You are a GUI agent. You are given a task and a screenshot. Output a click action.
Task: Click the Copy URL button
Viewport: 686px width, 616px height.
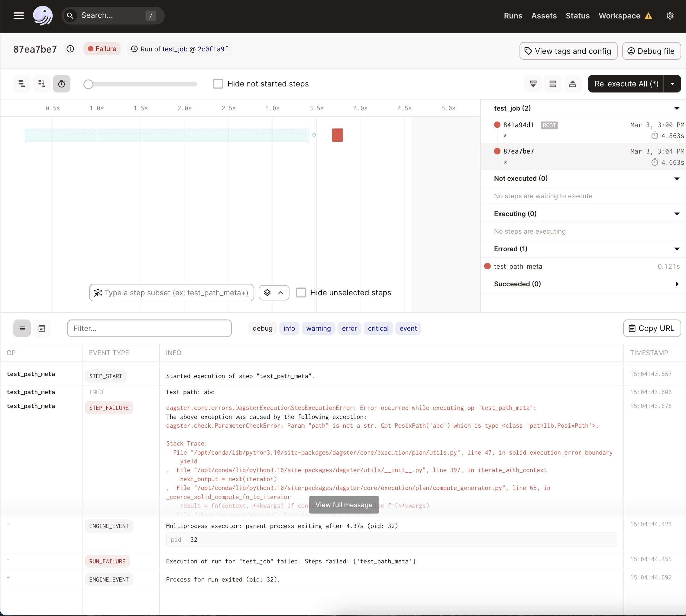coord(652,328)
